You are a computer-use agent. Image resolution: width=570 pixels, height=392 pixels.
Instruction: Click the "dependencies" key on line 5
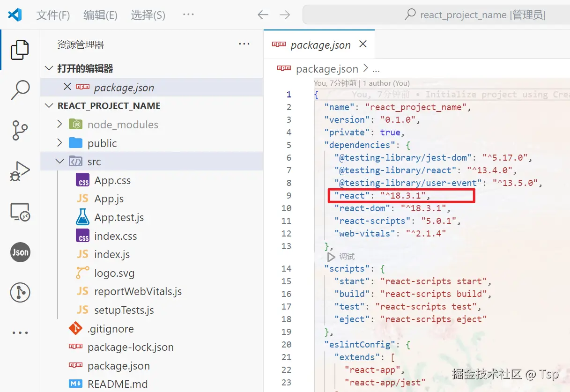360,145
